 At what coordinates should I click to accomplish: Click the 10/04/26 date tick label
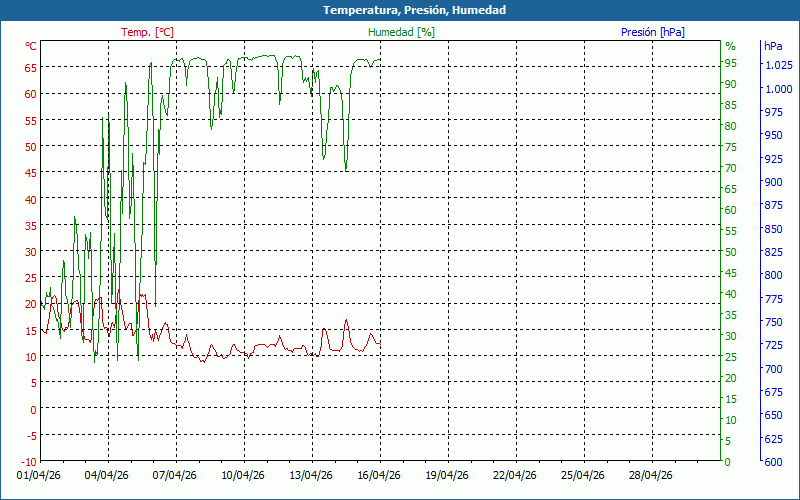pyautogui.click(x=243, y=476)
